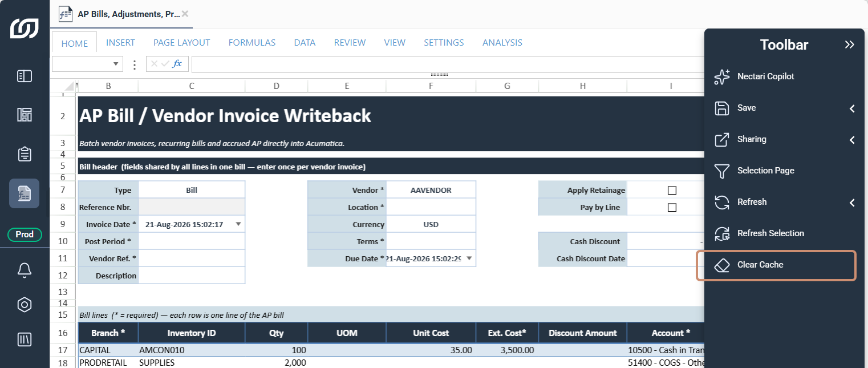
Task: Toggle the Pay by Line checkbox
Action: pos(672,208)
